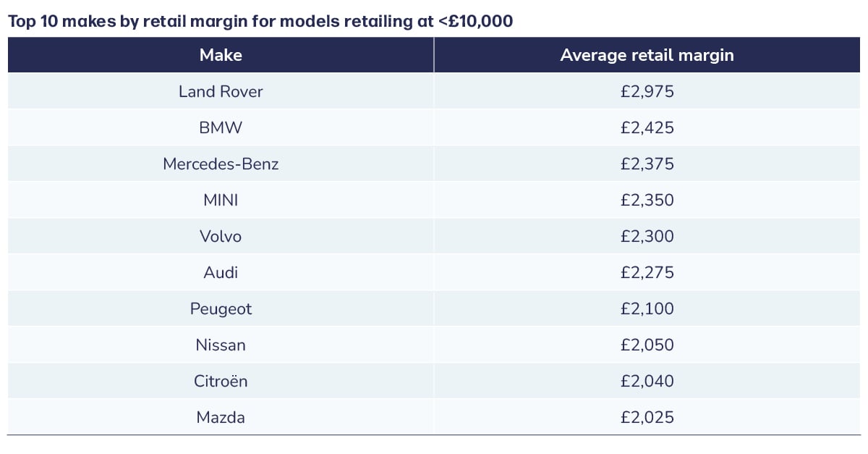Select the Nissan make cell
This screenshot has width=868, height=454.
(221, 345)
